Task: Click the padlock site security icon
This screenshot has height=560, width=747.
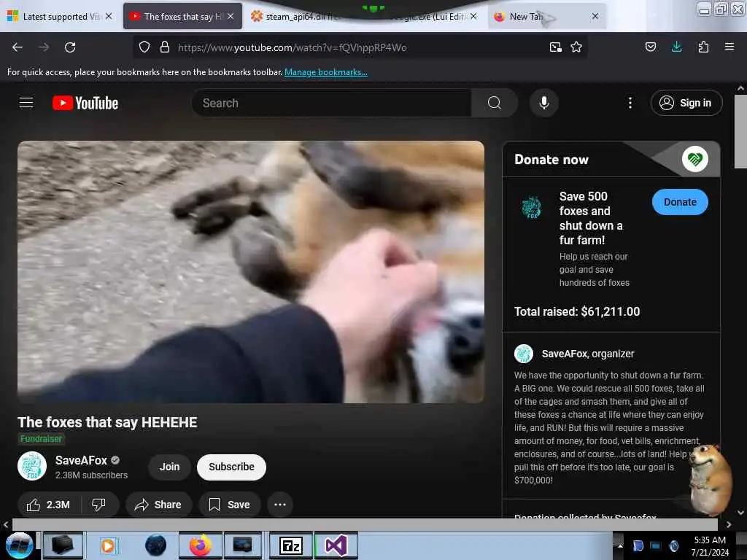Action: coord(165,47)
